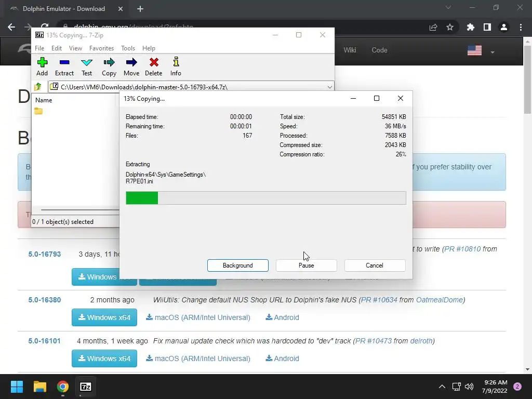Share this page from Chrome address bar
The height and width of the screenshot is (399, 532).
pyautogui.click(x=433, y=27)
